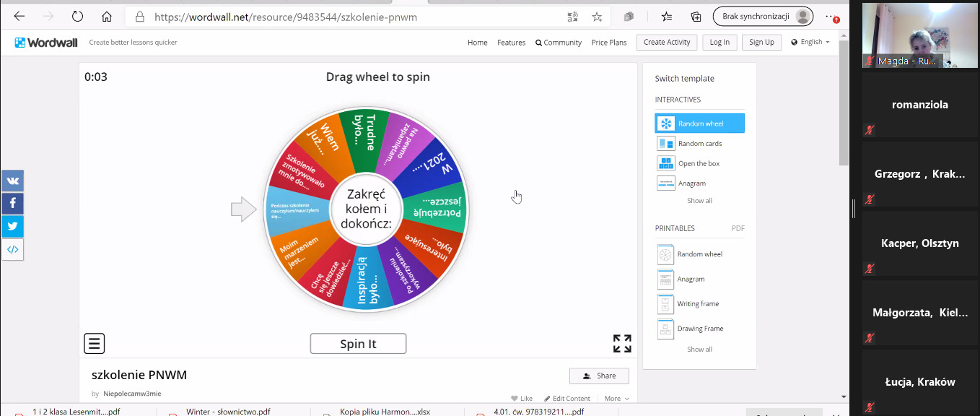Click the muted mic icon on Łucja tile

coord(870,407)
